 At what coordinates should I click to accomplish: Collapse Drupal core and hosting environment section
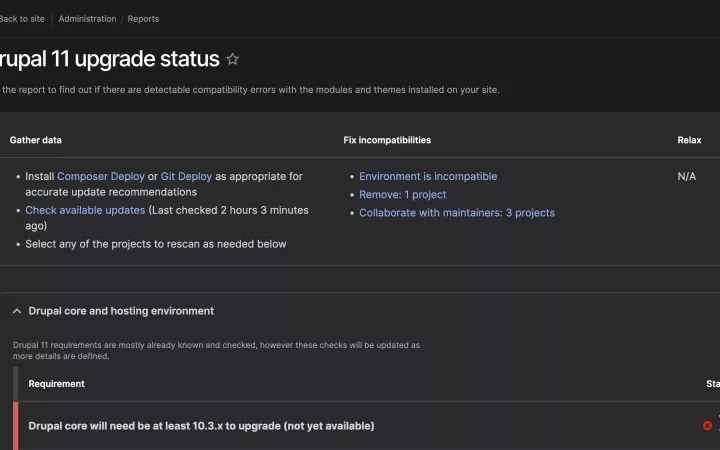point(17,311)
